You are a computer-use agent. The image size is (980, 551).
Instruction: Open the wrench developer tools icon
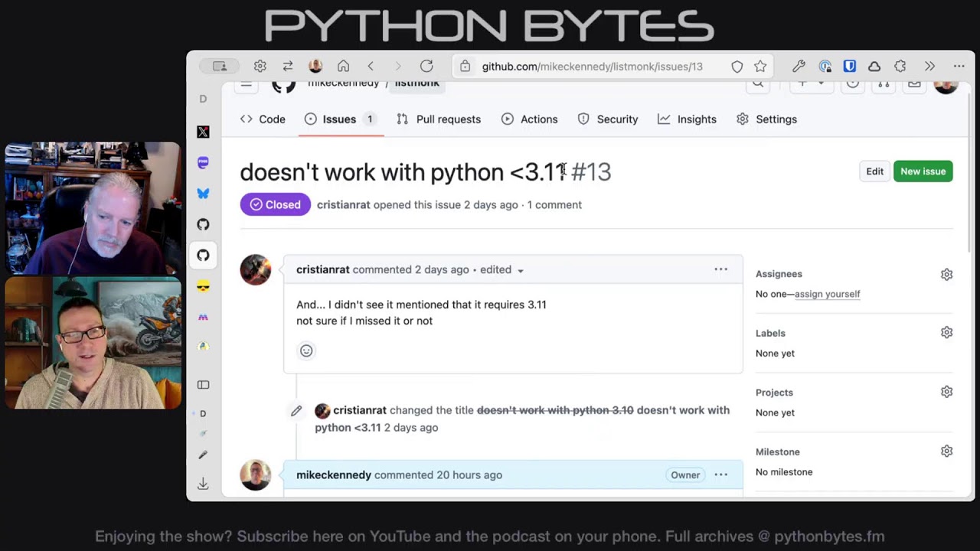799,67
